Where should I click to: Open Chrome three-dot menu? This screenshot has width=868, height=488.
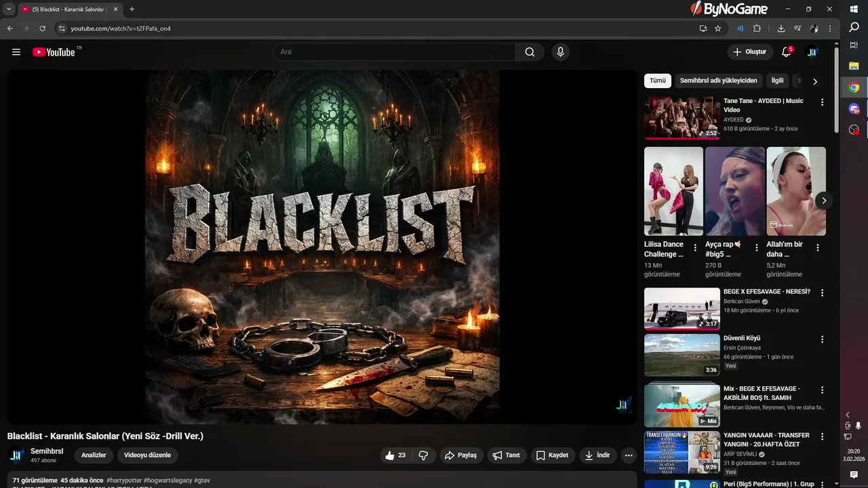click(830, 28)
